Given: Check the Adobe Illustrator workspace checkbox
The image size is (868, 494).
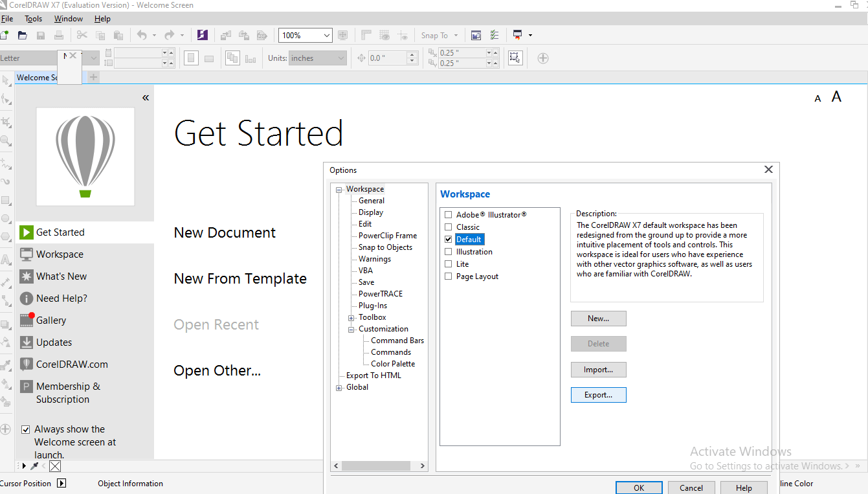Looking at the screenshot, I should 448,215.
